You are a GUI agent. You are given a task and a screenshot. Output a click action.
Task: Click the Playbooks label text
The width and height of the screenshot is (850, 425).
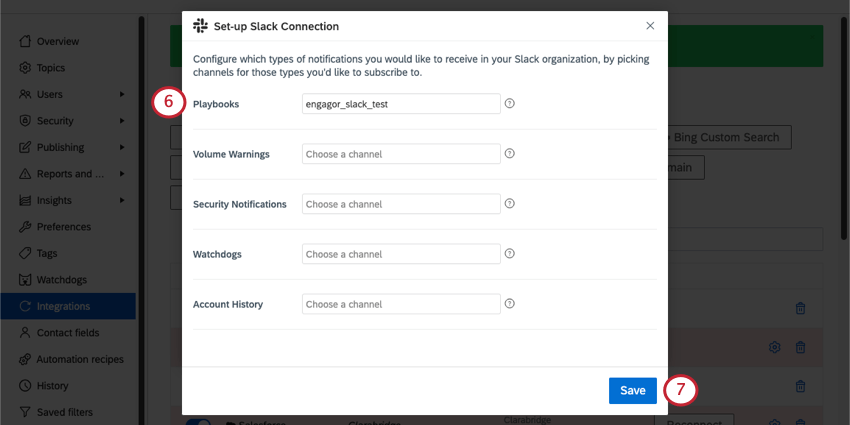click(x=216, y=104)
